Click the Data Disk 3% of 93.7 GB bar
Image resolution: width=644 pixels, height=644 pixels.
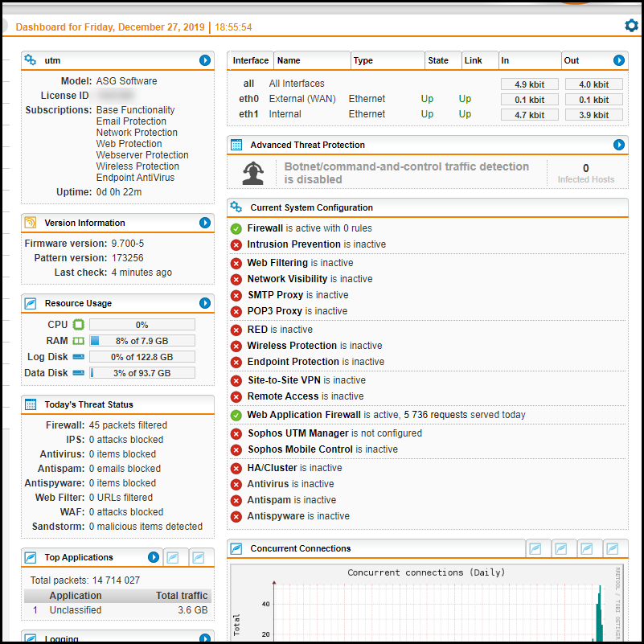142,373
